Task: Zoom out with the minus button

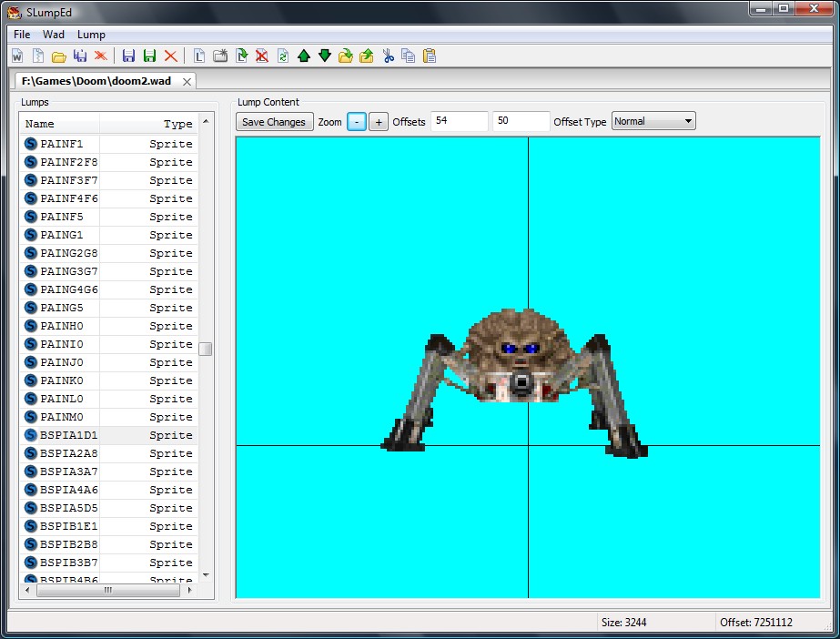Action: (357, 122)
